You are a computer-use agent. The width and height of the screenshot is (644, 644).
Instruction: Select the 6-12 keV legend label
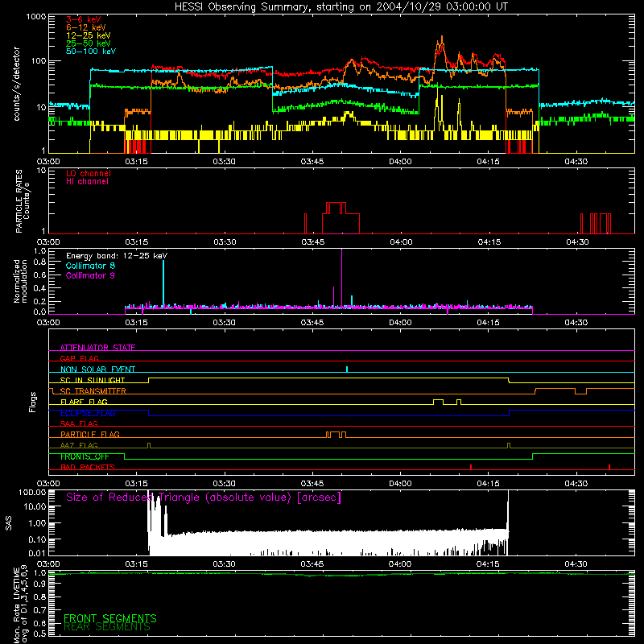coord(86,27)
